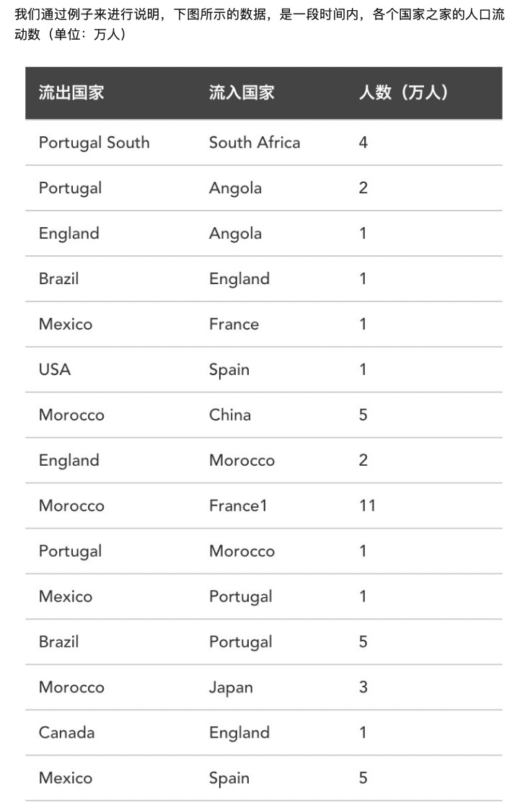Click Spain in the USA row
Screen dimensions: 512x812
229,370
